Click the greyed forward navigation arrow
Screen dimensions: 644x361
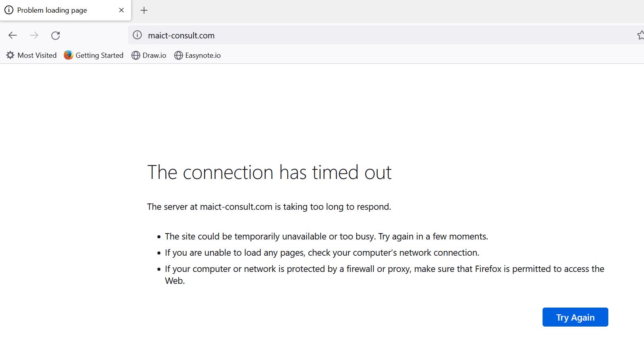pyautogui.click(x=34, y=35)
